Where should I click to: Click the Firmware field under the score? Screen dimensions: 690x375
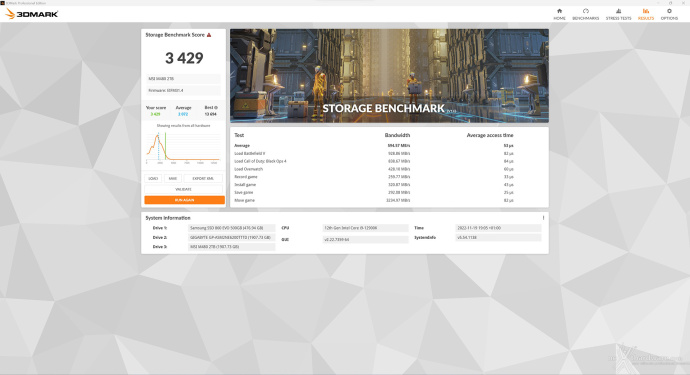pyautogui.click(x=184, y=90)
